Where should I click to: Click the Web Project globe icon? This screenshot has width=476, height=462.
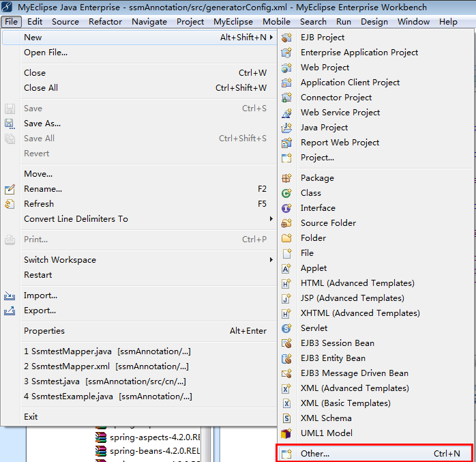(286, 68)
